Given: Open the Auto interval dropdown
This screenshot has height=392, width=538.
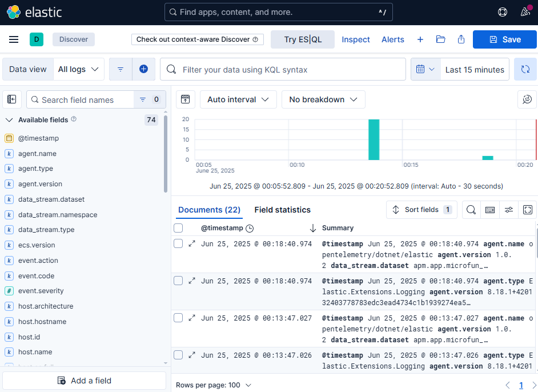Looking at the screenshot, I should coord(238,99).
